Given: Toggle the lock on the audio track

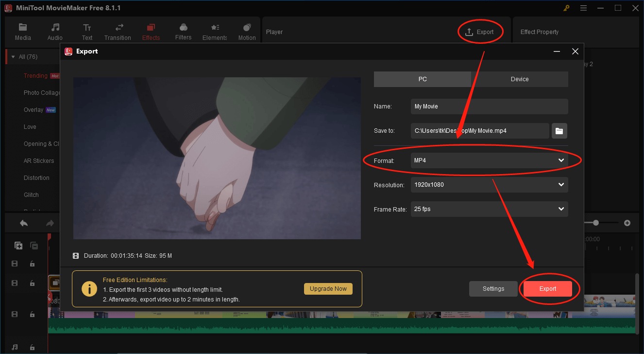Looking at the screenshot, I should click(32, 347).
